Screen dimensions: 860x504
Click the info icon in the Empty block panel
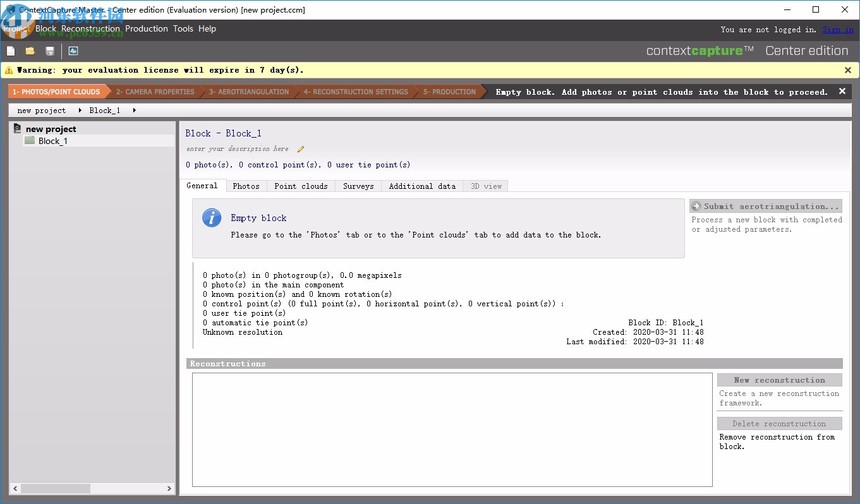click(211, 217)
